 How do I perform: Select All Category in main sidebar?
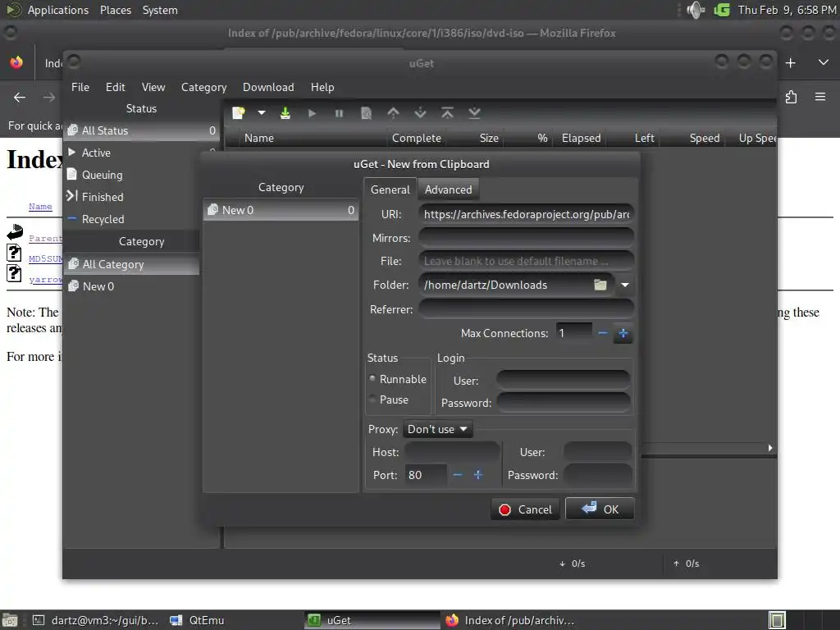pos(132,265)
